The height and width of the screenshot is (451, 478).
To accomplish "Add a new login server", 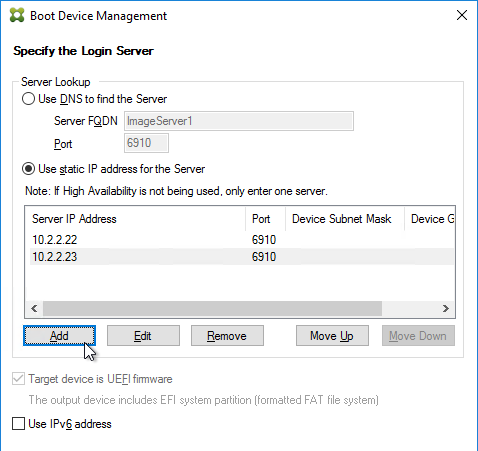I will tap(59, 336).
